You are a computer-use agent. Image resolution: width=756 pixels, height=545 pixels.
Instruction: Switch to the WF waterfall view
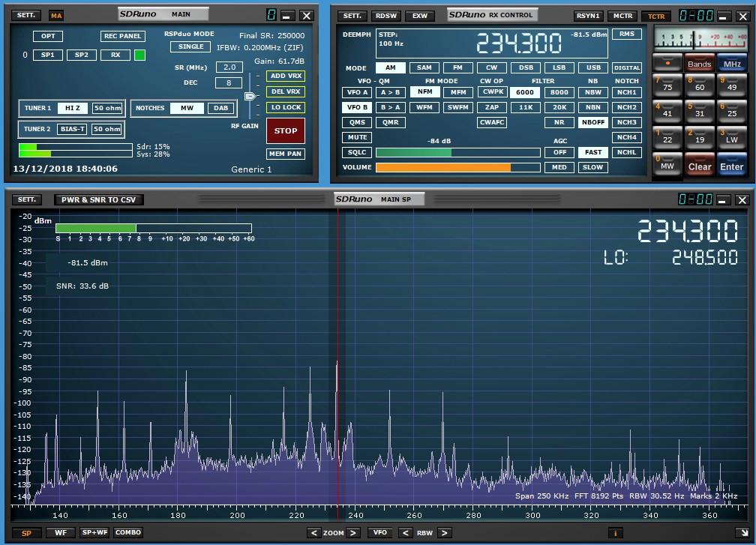61,532
